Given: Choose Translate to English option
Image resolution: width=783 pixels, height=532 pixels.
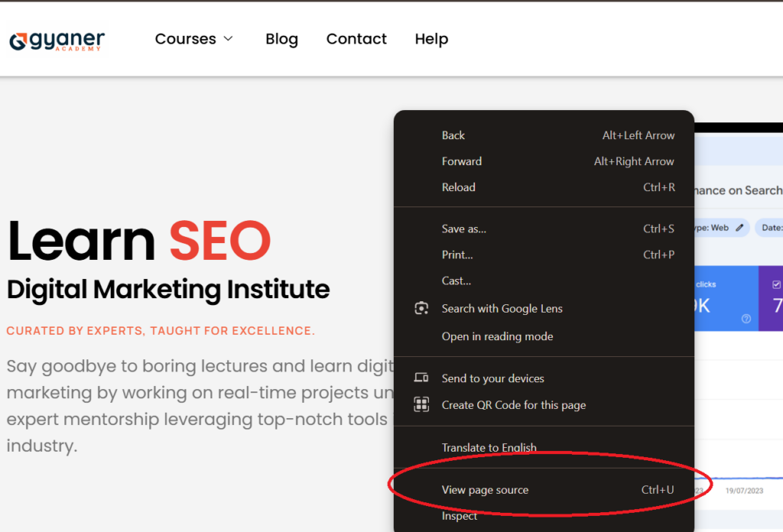Looking at the screenshot, I should [x=489, y=447].
